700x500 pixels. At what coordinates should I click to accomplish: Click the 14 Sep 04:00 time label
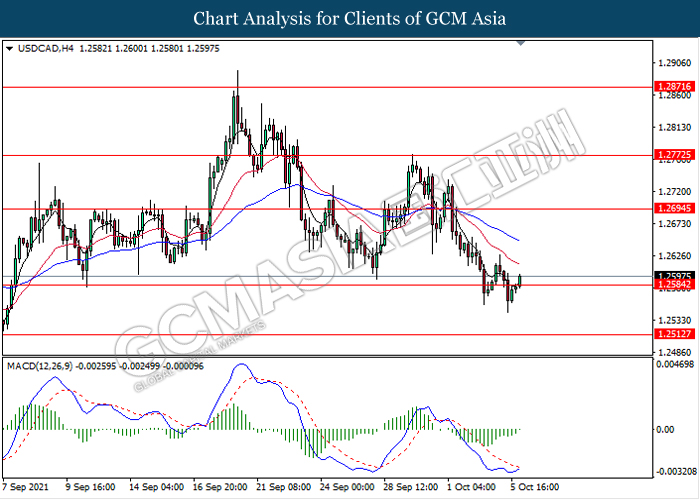156,487
